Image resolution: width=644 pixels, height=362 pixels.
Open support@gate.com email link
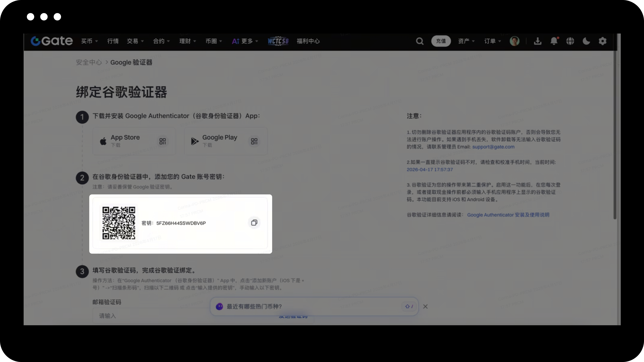tap(493, 147)
